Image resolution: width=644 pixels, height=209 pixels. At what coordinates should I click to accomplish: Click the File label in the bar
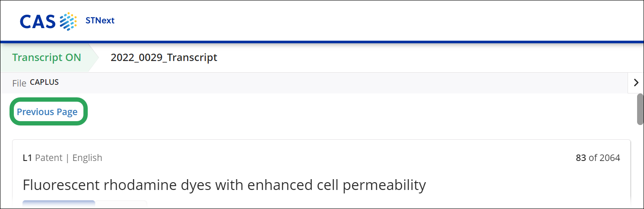pyautogui.click(x=19, y=83)
